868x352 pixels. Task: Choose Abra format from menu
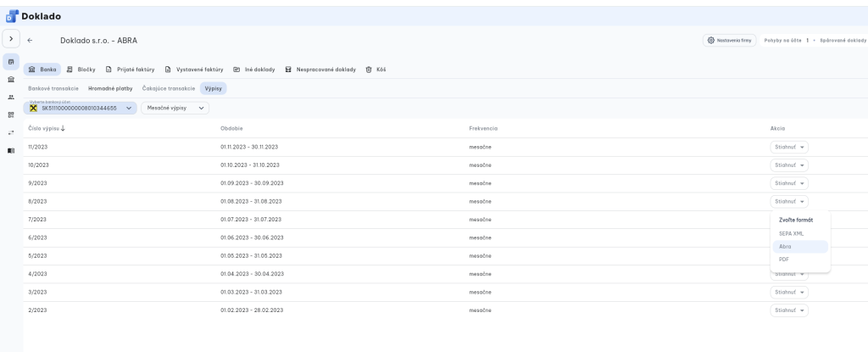coord(800,247)
